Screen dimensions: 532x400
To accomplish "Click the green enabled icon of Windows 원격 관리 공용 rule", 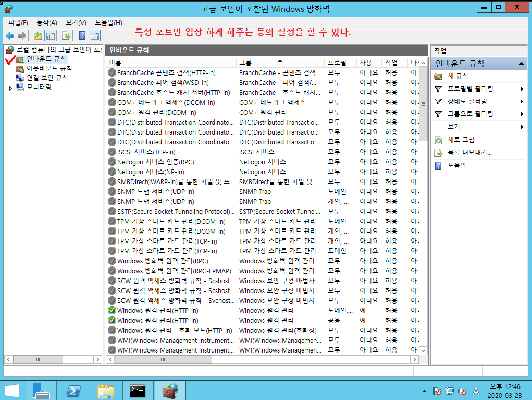I will pos(112,320).
